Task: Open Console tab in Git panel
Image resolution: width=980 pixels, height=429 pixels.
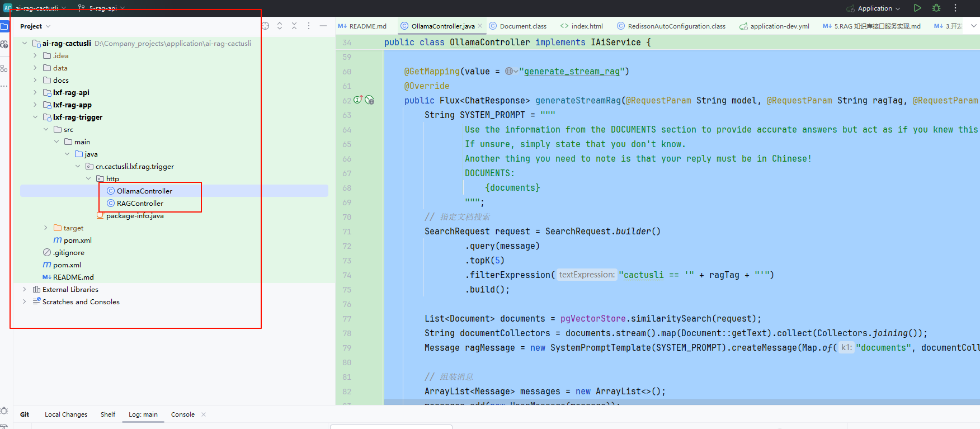Action: pyautogui.click(x=183, y=414)
